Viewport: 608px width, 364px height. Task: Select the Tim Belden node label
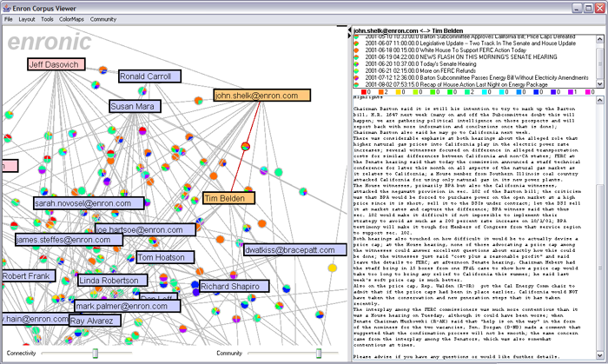228,198
